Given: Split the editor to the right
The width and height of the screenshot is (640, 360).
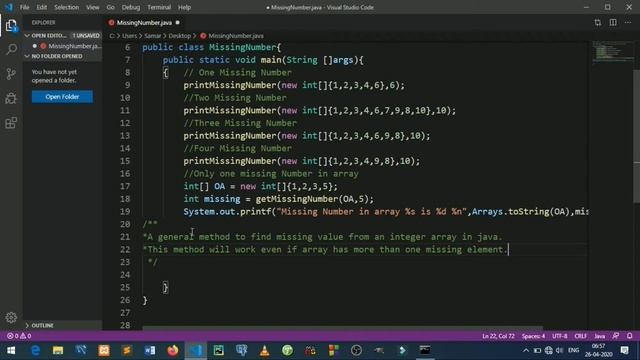Looking at the screenshot, I should tap(613, 22).
